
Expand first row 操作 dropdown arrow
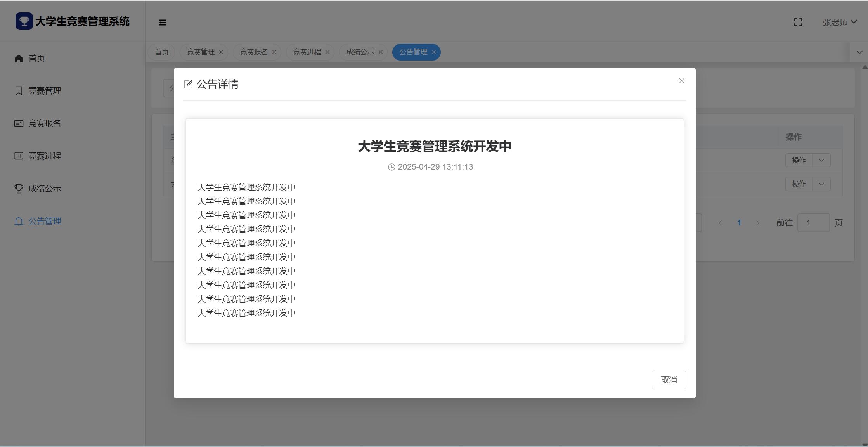click(821, 160)
